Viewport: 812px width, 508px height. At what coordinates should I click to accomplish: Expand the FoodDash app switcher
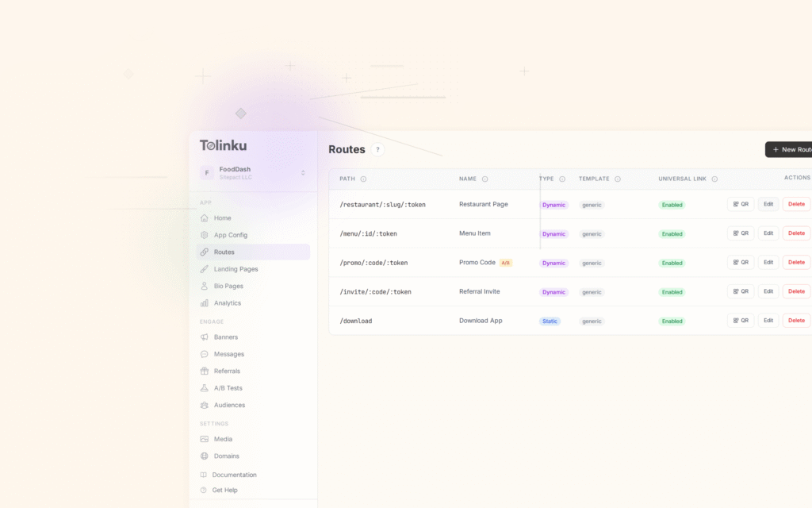pyautogui.click(x=302, y=172)
